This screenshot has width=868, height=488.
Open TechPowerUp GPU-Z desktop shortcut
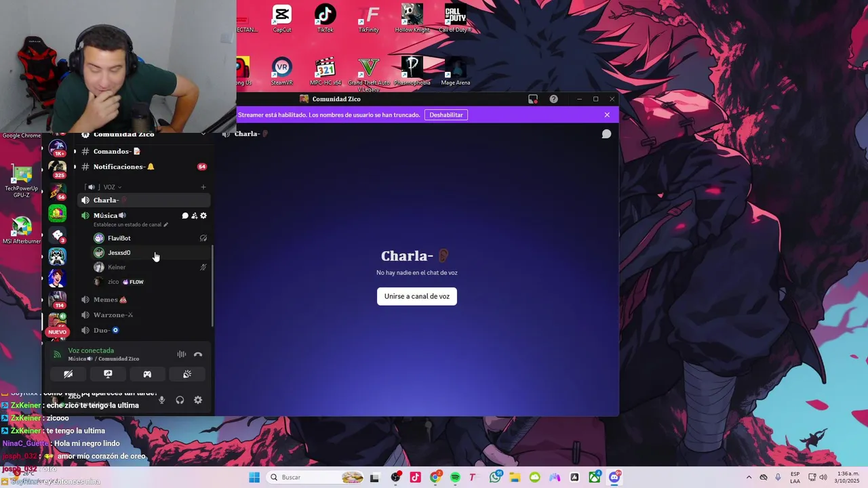click(22, 182)
